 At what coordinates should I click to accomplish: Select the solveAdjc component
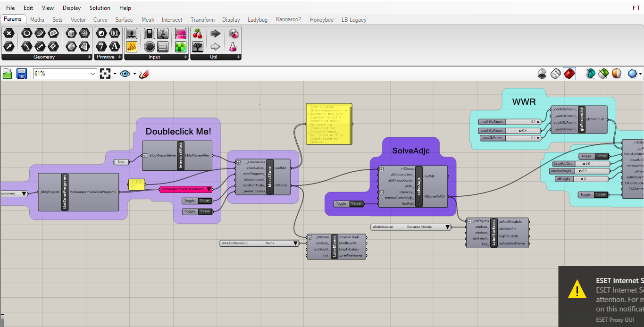click(412, 186)
